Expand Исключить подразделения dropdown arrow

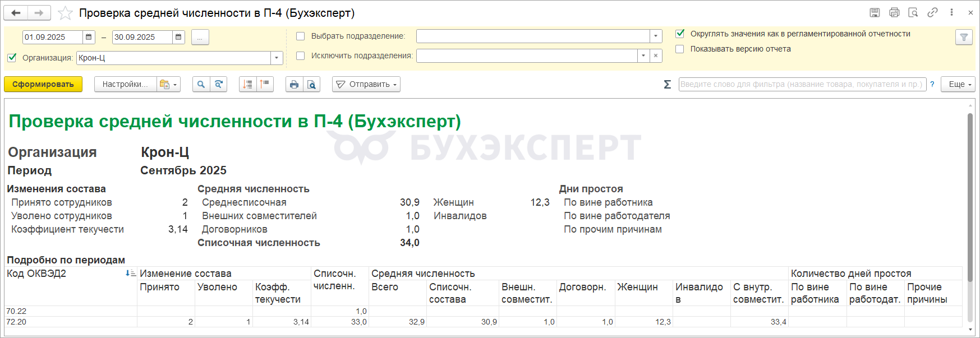click(643, 55)
